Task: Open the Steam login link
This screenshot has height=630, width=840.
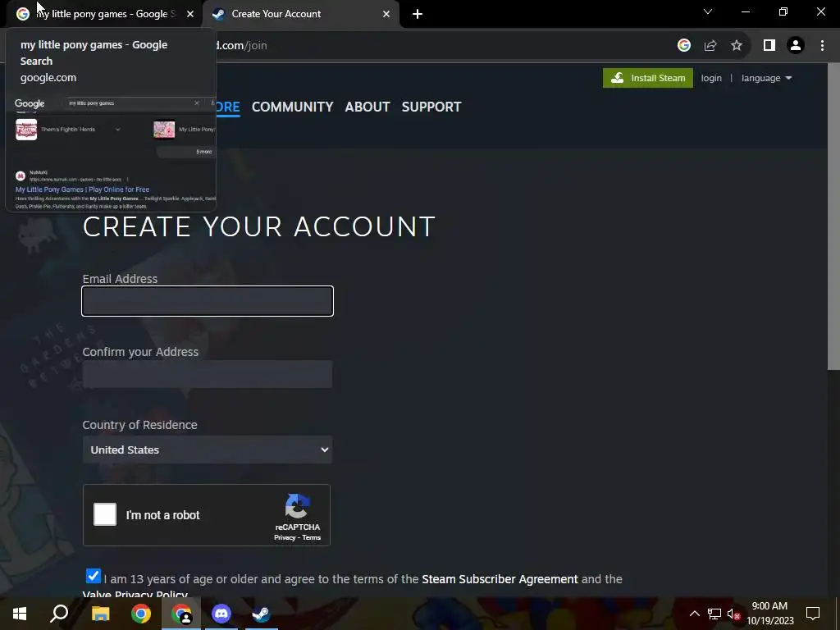Action: pos(711,78)
